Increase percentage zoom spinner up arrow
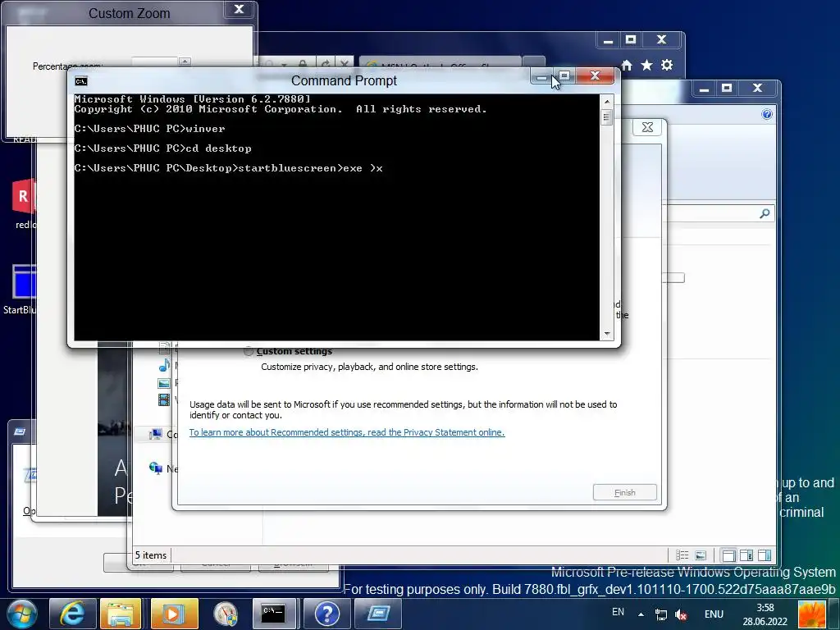This screenshot has width=840, height=630. pos(185,61)
